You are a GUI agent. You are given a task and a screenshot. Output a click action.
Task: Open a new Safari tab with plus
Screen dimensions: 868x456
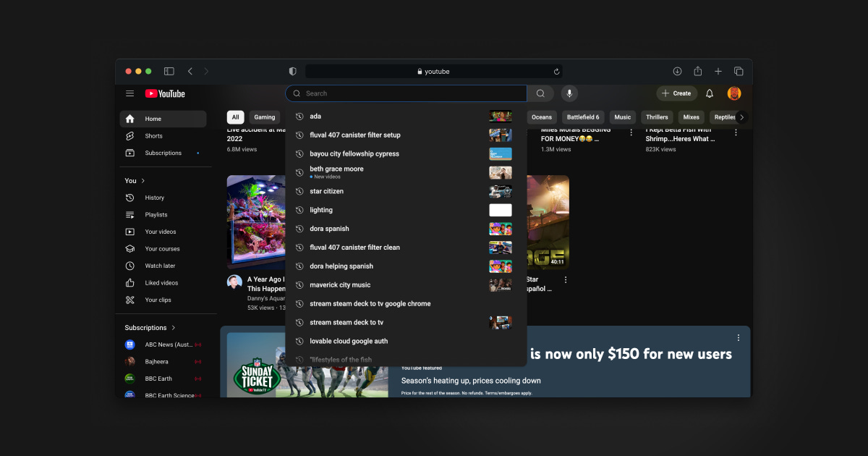pos(718,71)
